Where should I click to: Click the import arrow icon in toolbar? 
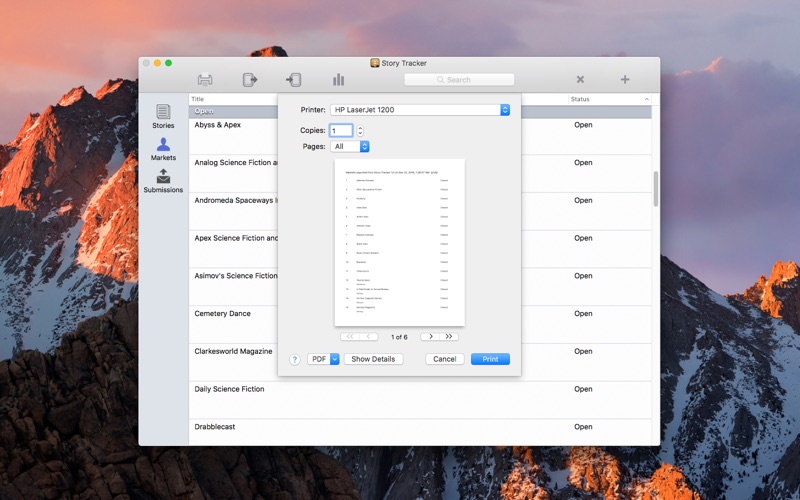point(293,80)
